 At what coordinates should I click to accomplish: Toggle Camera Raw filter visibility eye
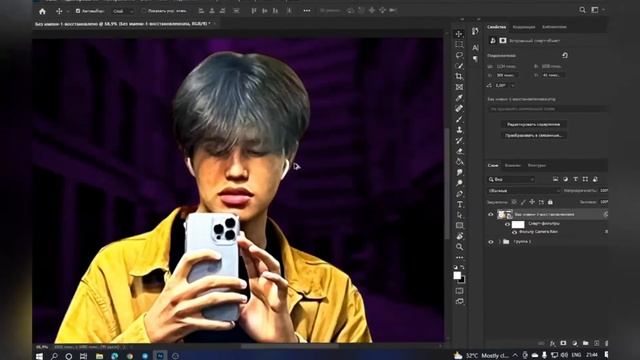(x=514, y=232)
